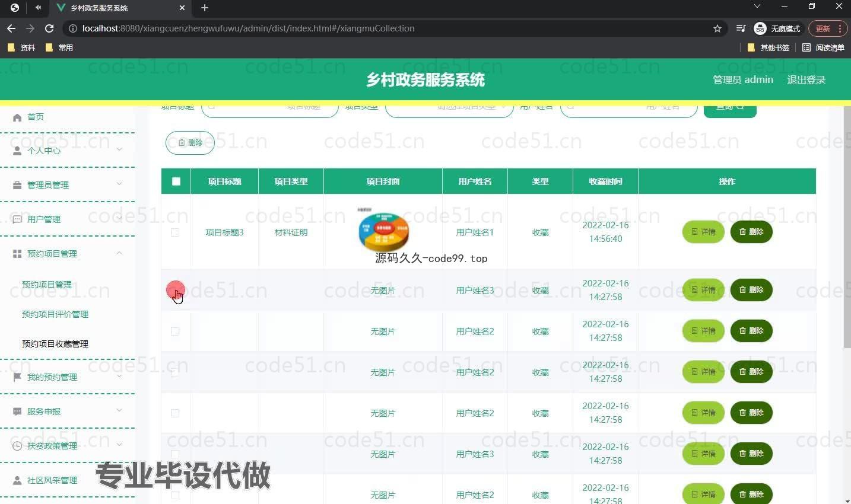851x504 pixels.
Task: Open the 预约项目收藏管理 submenu item
Action: [55, 344]
